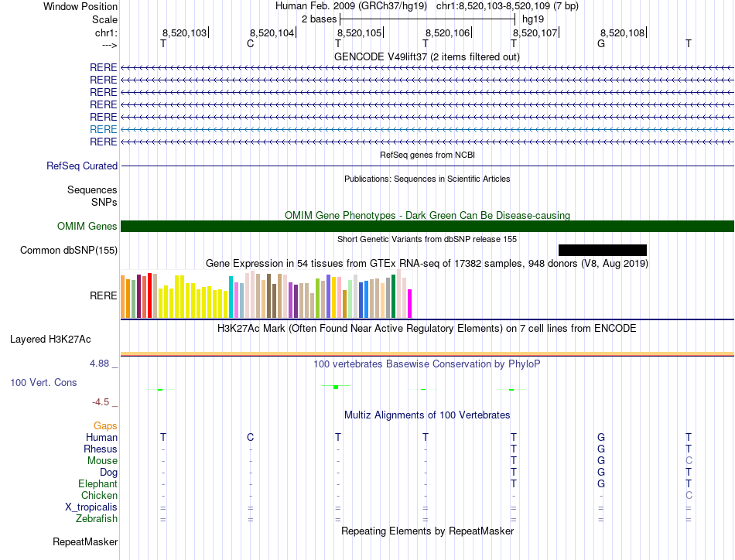The width and height of the screenshot is (735, 560).
Task: Click the Human row G base in alignment
Action: tap(601, 437)
